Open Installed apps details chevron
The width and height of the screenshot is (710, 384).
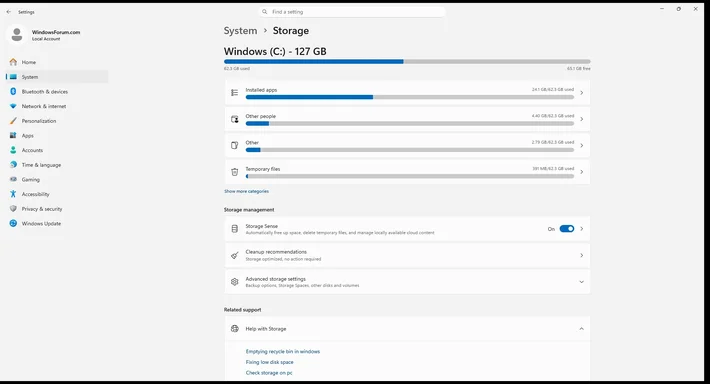click(x=581, y=93)
